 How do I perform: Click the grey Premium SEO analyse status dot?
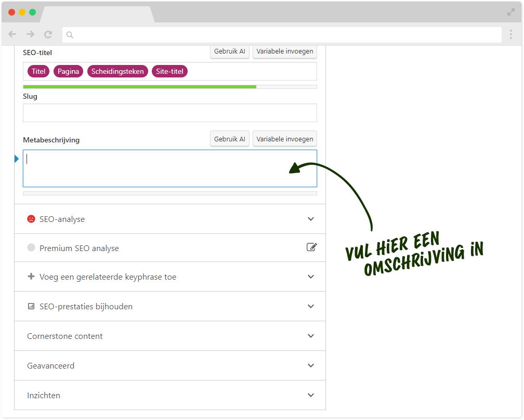tap(31, 247)
